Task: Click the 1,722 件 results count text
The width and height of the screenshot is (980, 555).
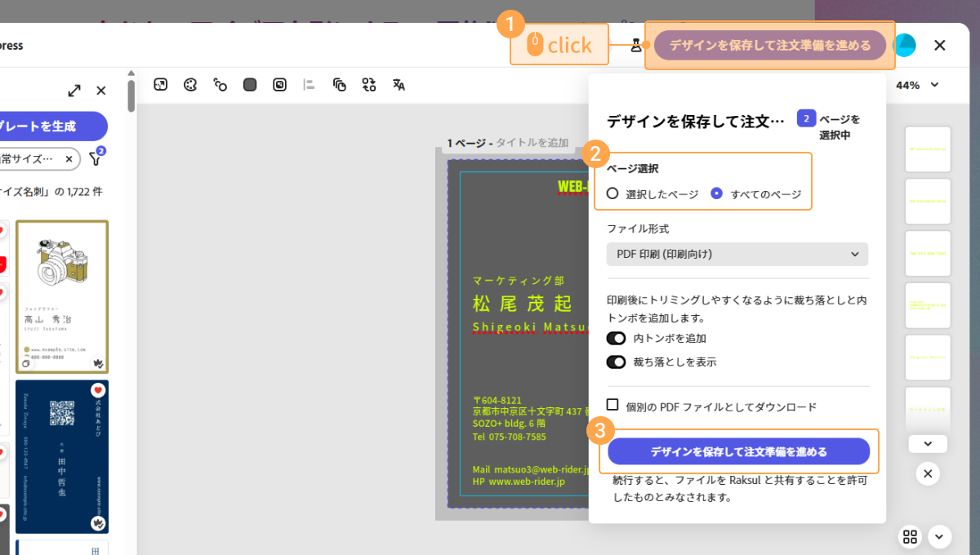Action: pos(86,192)
